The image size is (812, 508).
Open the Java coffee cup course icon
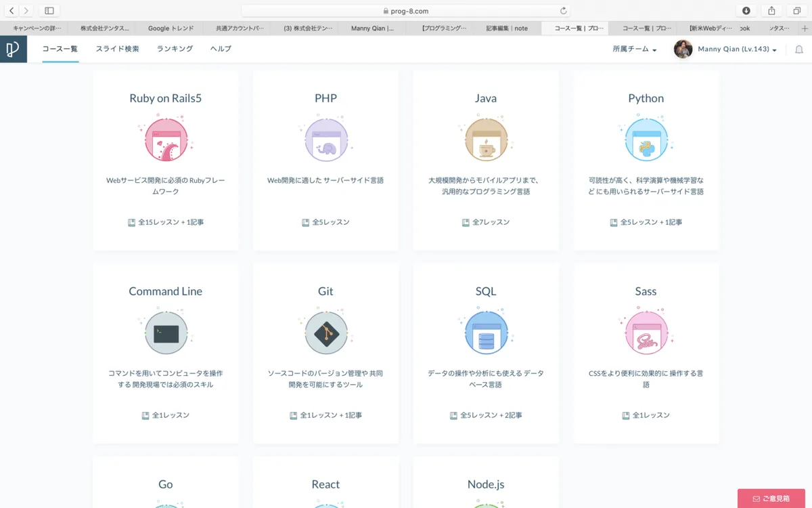pyautogui.click(x=486, y=139)
